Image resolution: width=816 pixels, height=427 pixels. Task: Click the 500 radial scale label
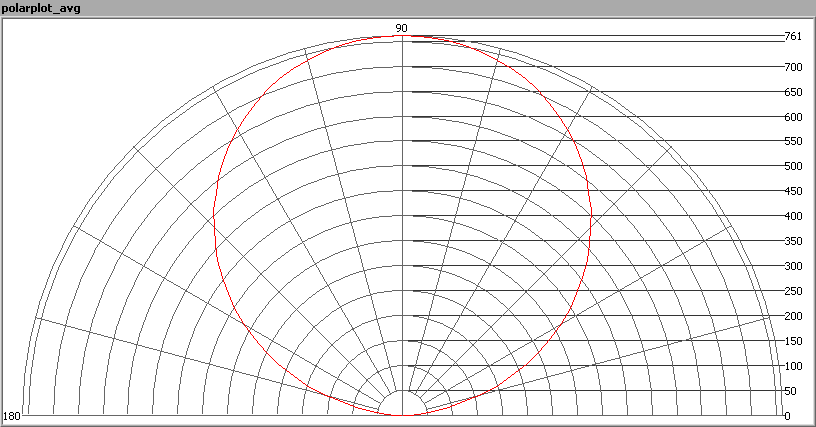coord(793,166)
